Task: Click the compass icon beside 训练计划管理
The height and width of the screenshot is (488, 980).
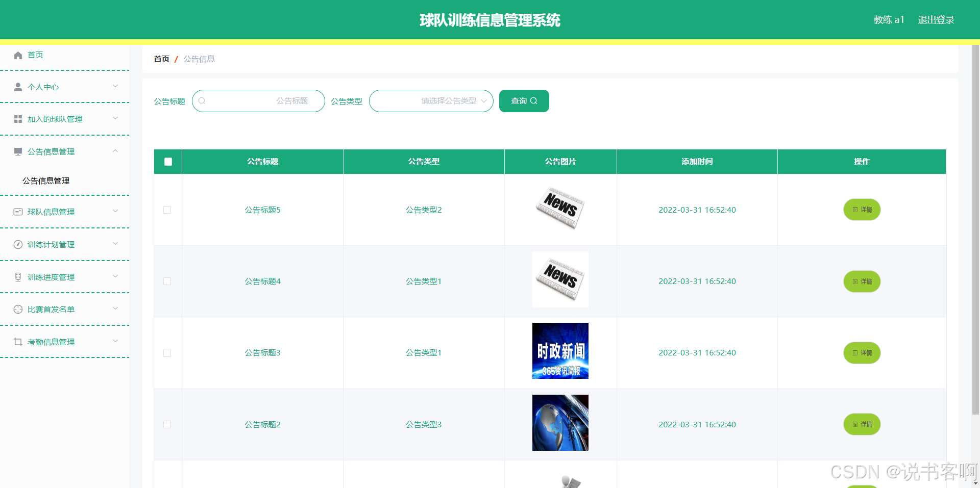Action: click(18, 244)
